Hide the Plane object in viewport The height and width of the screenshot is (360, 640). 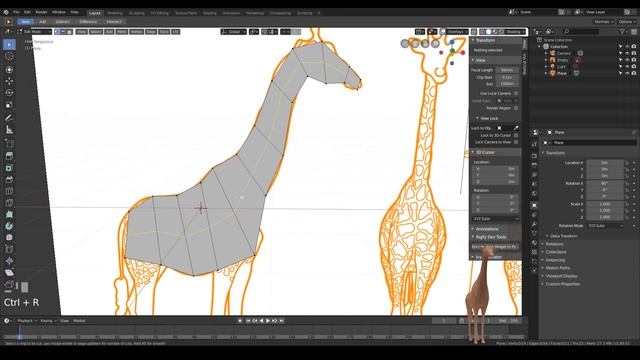(627, 73)
